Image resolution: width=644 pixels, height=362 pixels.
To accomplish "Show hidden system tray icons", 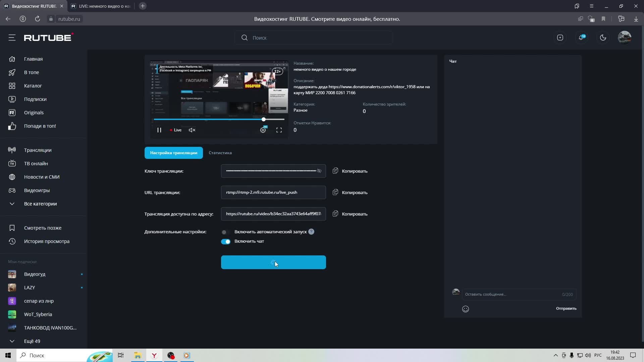I will [555, 355].
